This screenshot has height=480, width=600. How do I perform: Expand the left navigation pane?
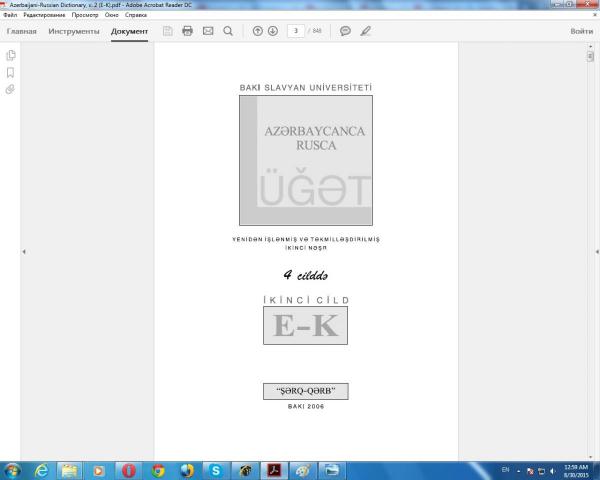click(23, 252)
